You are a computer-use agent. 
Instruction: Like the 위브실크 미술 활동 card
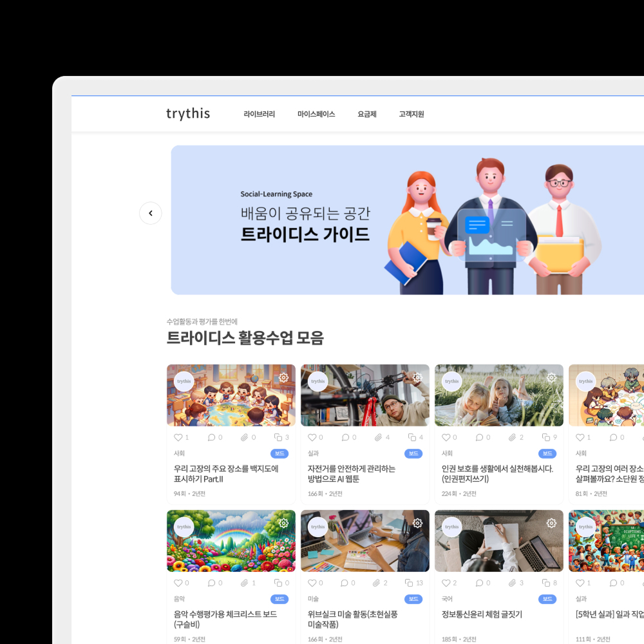[x=312, y=583]
